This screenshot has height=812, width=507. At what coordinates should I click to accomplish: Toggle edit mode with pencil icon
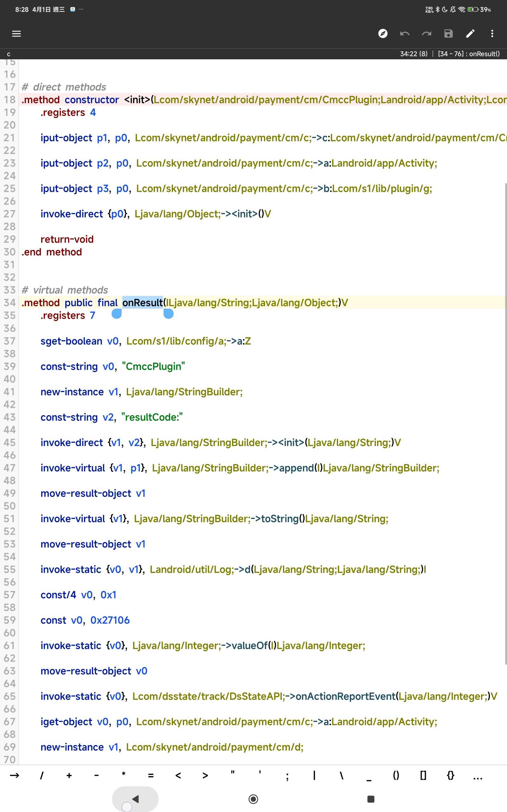(470, 34)
